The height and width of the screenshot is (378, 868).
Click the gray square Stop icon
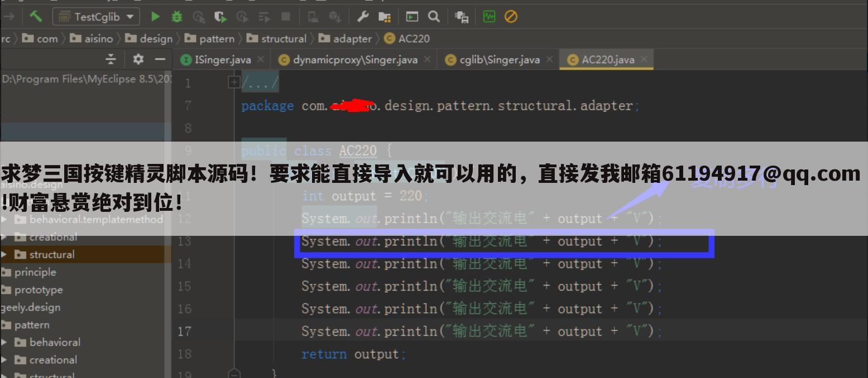[x=286, y=17]
